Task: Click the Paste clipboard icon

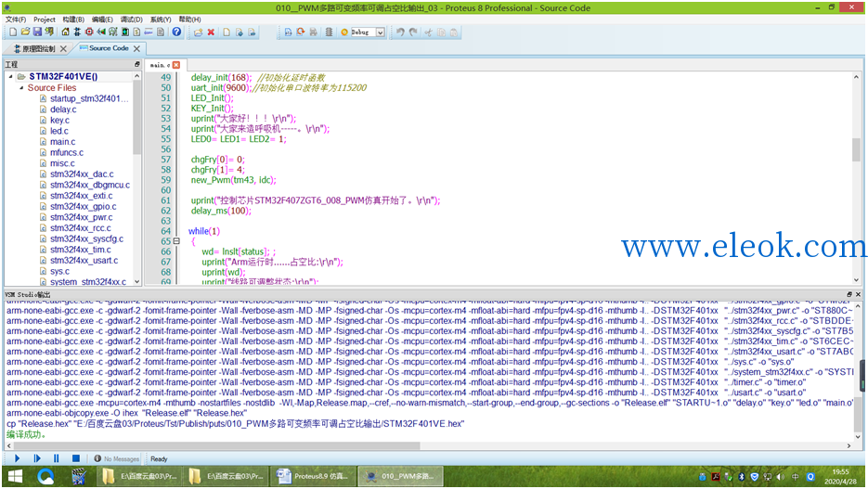Action: pos(454,32)
